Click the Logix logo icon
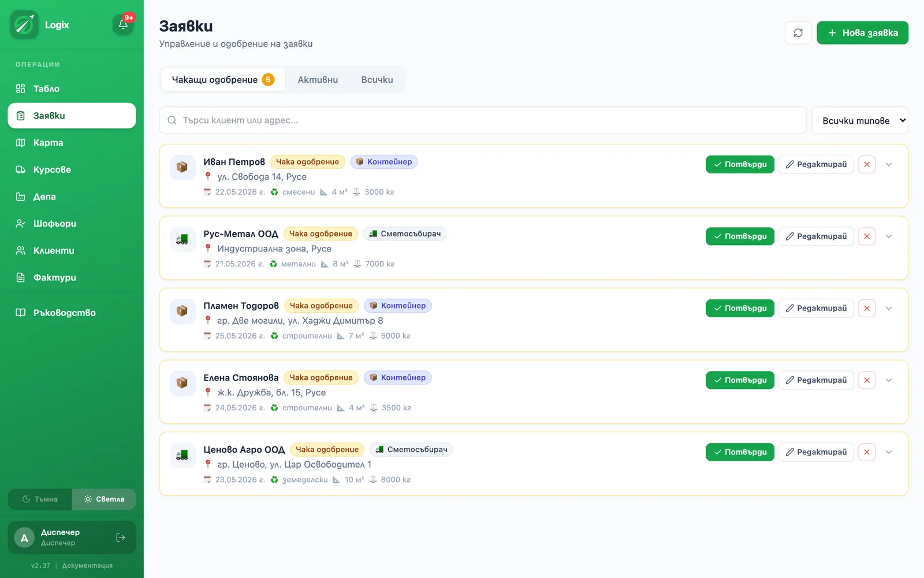Image resolution: width=924 pixels, height=578 pixels. pyautogui.click(x=24, y=24)
